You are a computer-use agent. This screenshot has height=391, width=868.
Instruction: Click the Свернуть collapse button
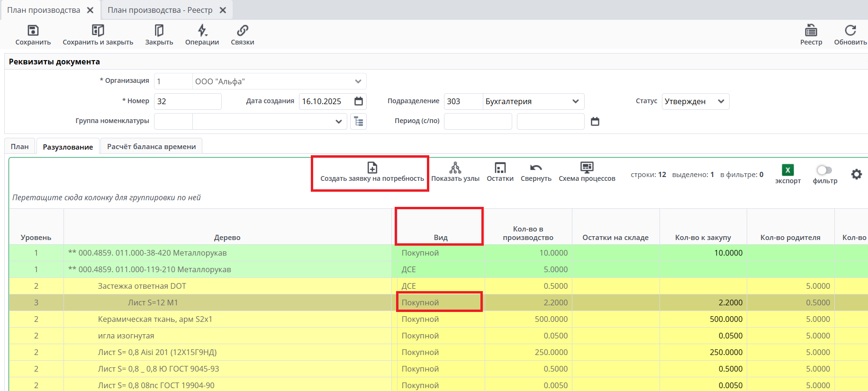[x=536, y=168]
